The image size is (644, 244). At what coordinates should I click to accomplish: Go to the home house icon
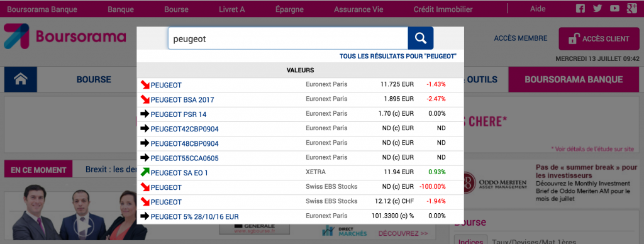click(x=21, y=79)
